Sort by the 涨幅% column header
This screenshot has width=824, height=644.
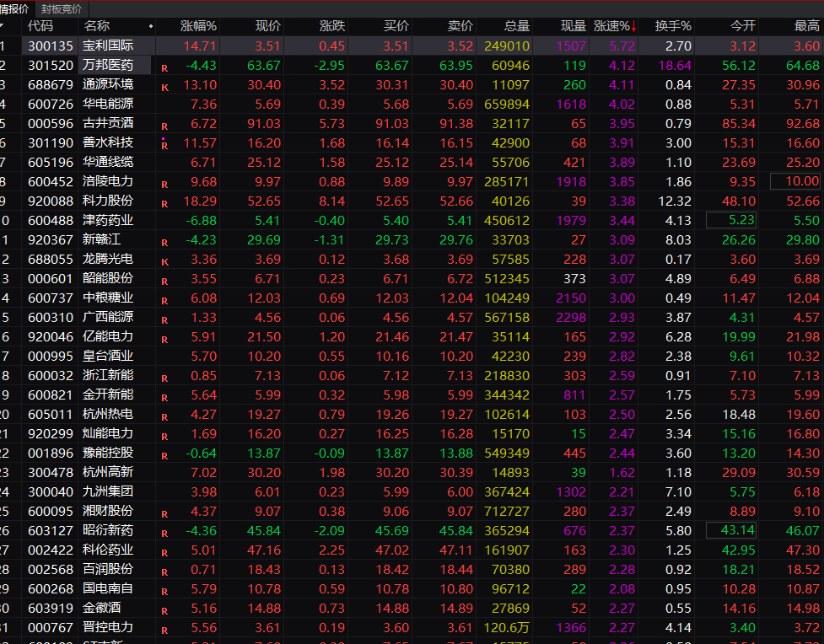[198, 26]
